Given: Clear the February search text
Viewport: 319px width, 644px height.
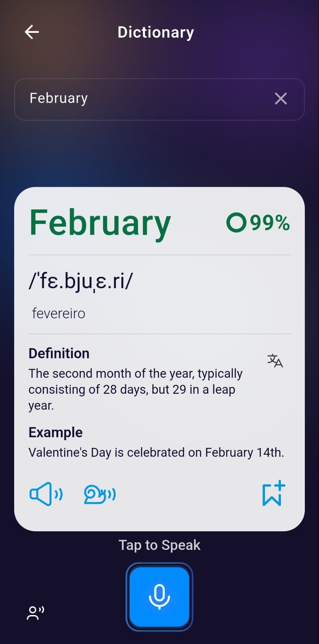Looking at the screenshot, I should coord(281,99).
